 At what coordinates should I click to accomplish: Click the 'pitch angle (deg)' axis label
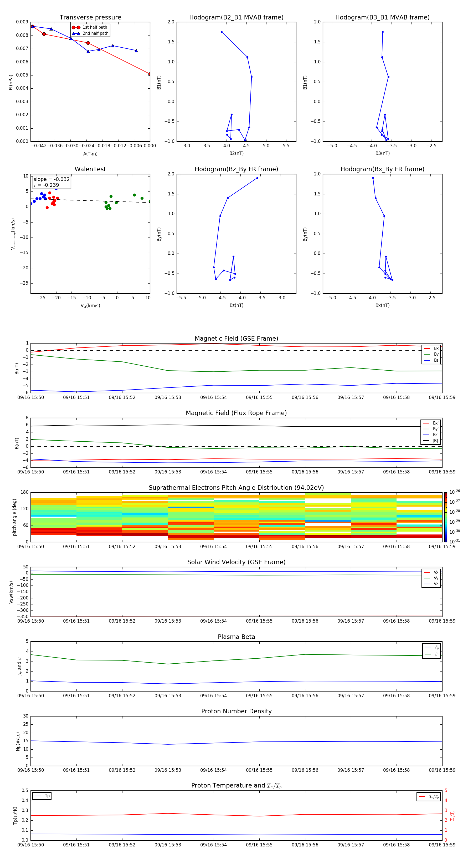pyautogui.click(x=14, y=517)
